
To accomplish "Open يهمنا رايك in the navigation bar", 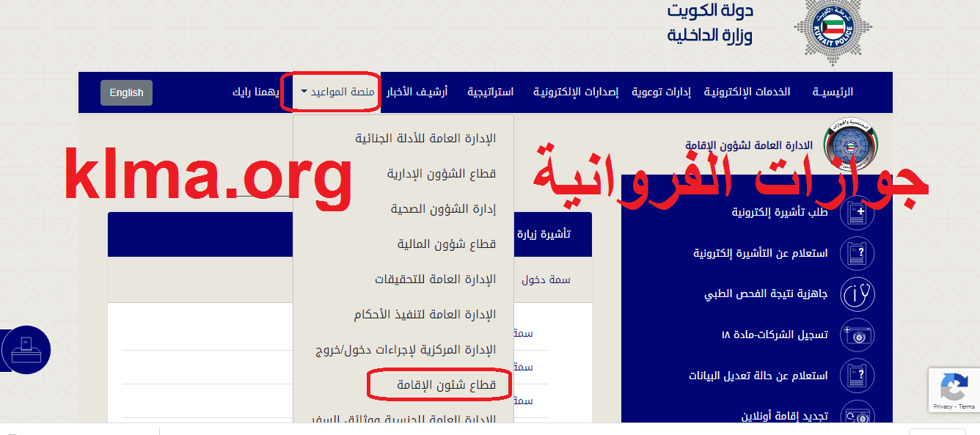I will coord(257,92).
